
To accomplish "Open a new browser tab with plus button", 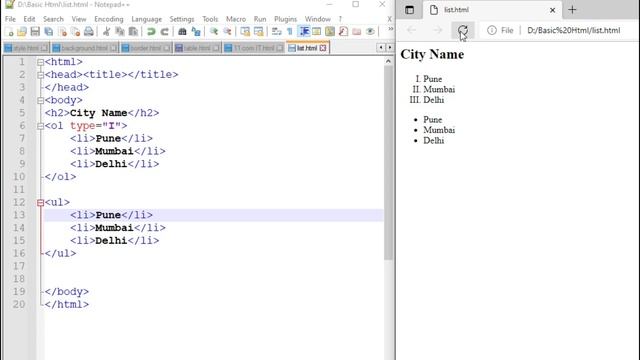I will [x=572, y=10].
